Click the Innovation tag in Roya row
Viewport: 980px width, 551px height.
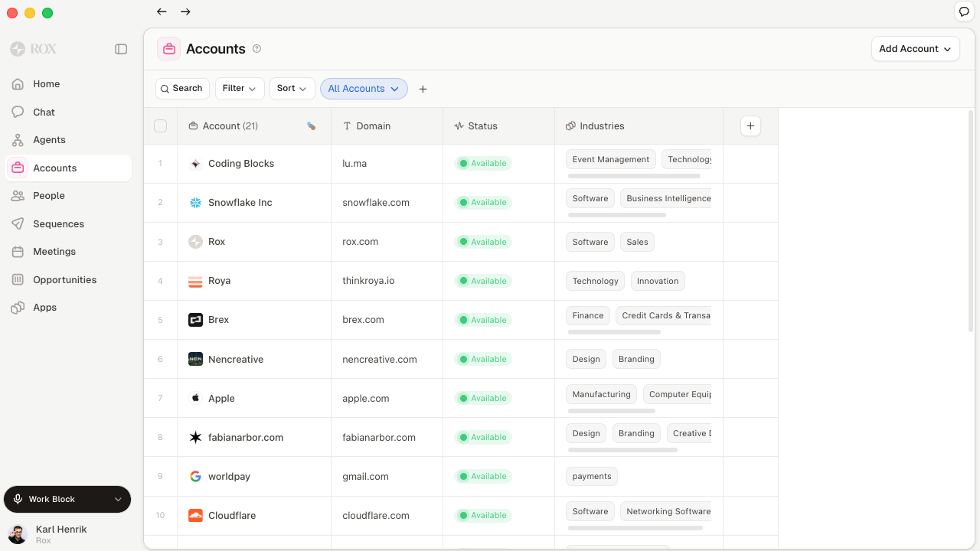[x=658, y=281]
